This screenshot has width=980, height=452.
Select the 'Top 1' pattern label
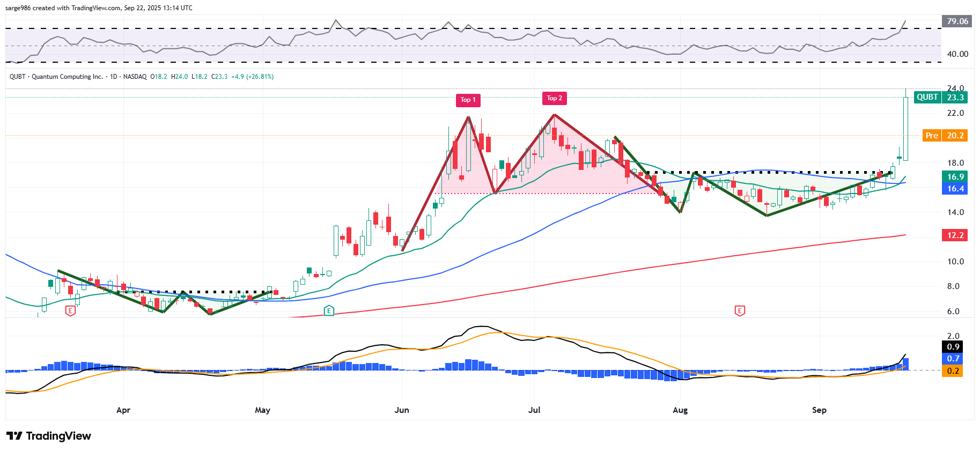coord(468,100)
